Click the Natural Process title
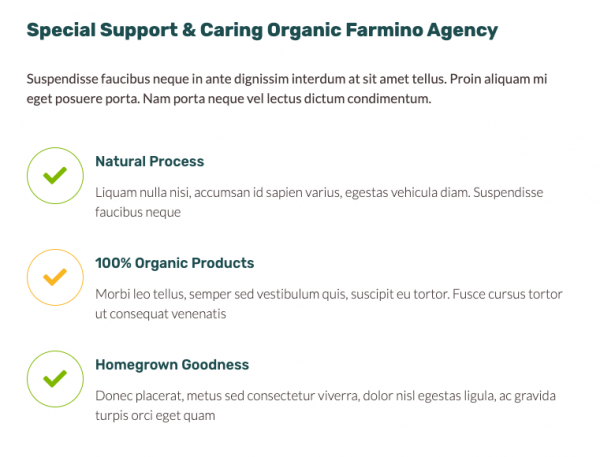 point(149,161)
